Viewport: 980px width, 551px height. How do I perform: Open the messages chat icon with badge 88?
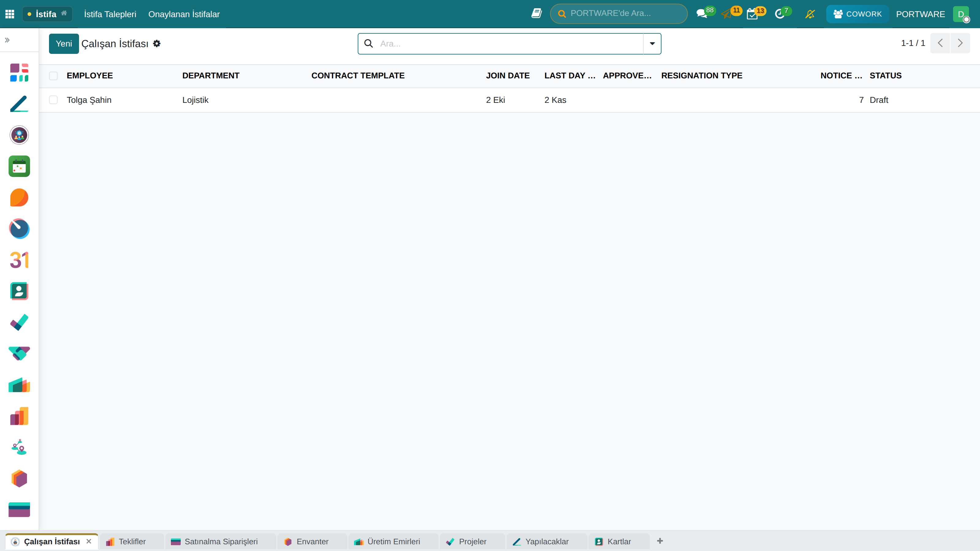(701, 14)
